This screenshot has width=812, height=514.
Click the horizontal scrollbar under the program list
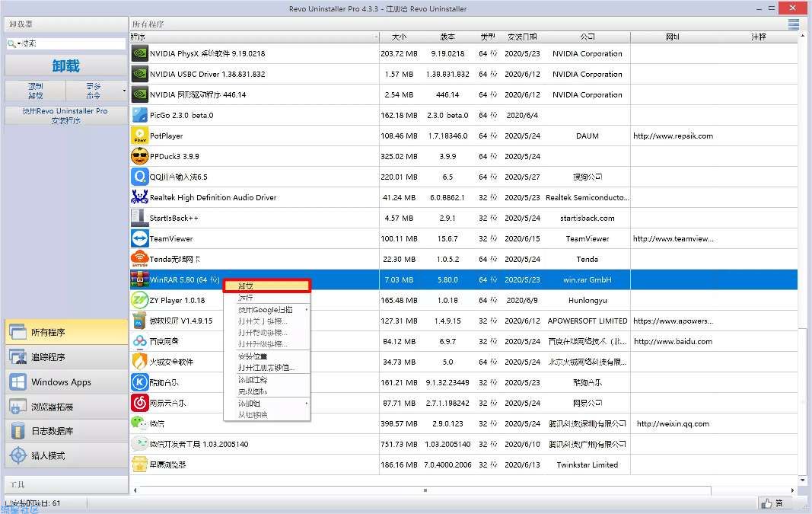(425, 490)
